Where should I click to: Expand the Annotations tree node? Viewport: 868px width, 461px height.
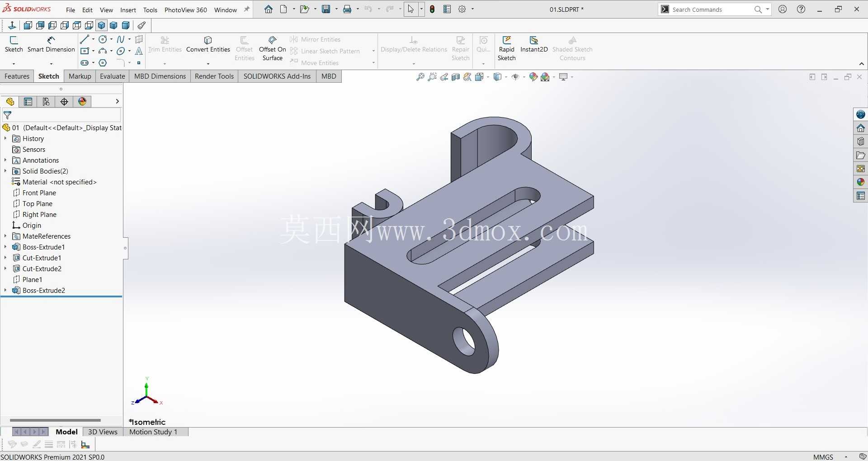click(x=5, y=160)
